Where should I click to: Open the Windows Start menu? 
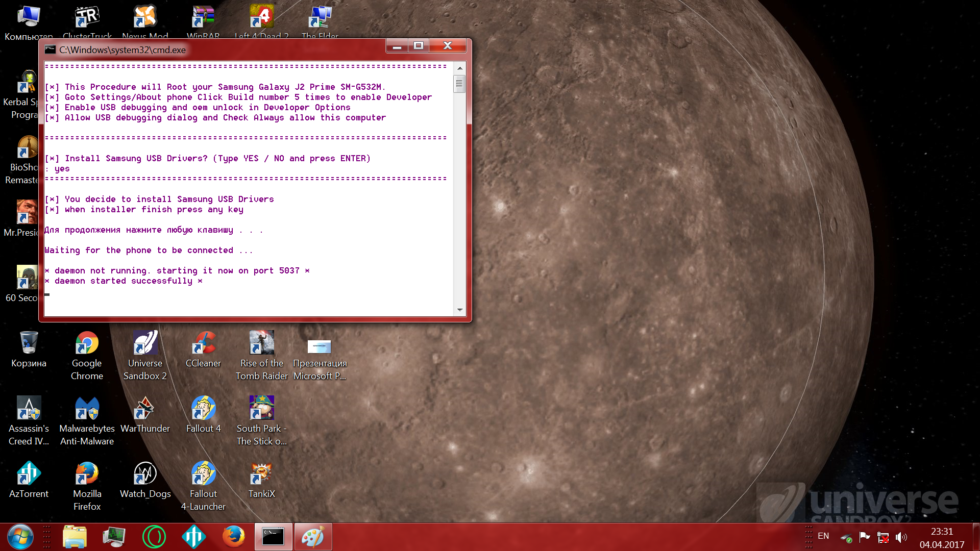click(20, 537)
